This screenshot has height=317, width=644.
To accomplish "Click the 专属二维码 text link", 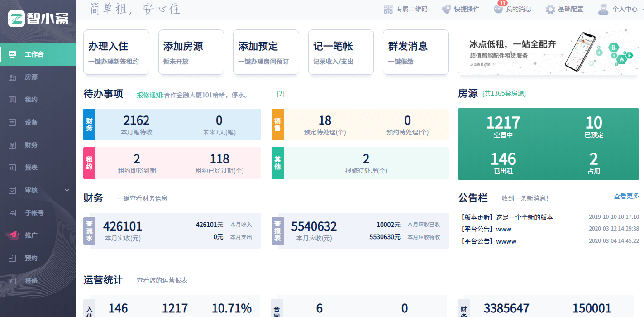I will click(x=412, y=9).
